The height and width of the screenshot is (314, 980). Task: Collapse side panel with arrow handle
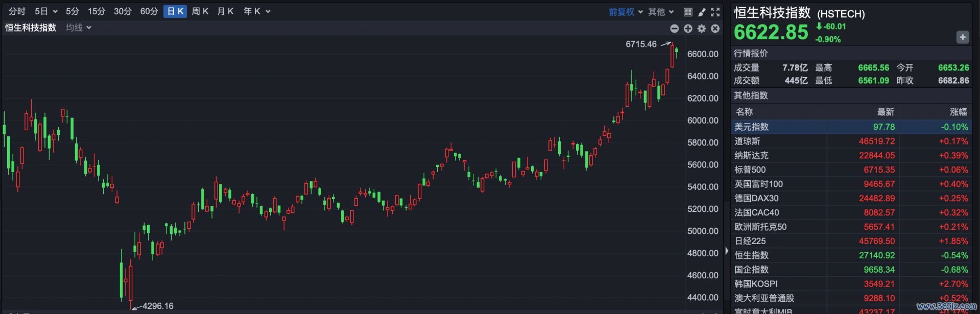pos(726,251)
